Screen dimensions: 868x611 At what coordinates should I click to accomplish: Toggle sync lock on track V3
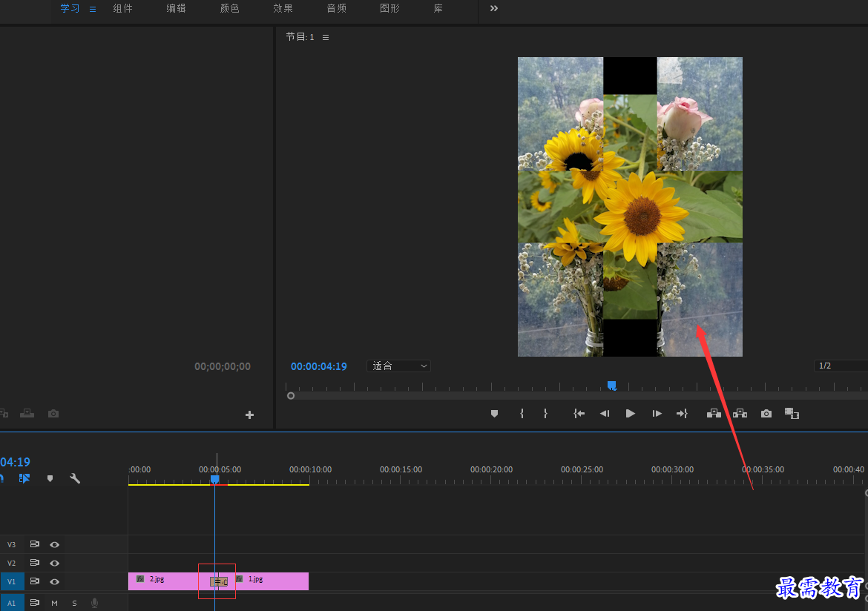[34, 544]
